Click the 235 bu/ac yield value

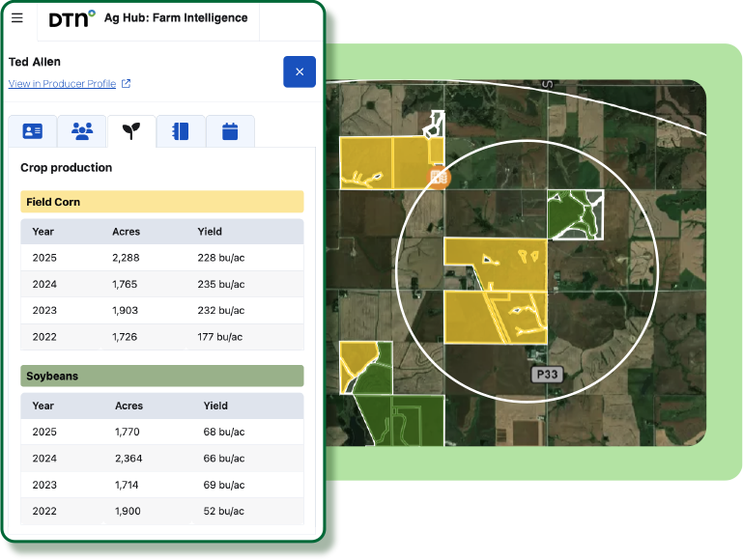(x=221, y=284)
